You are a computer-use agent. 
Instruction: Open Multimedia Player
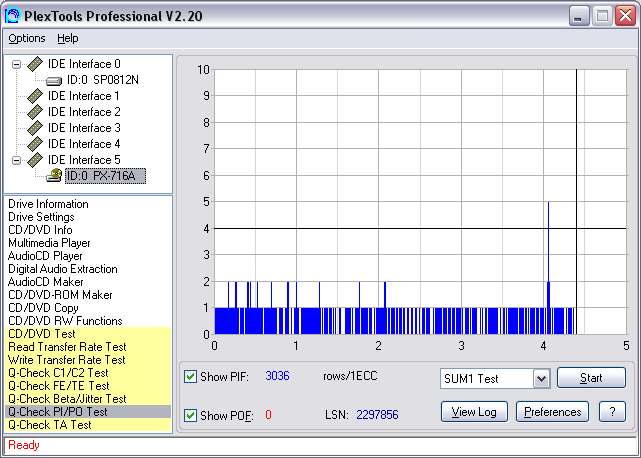coord(49,243)
